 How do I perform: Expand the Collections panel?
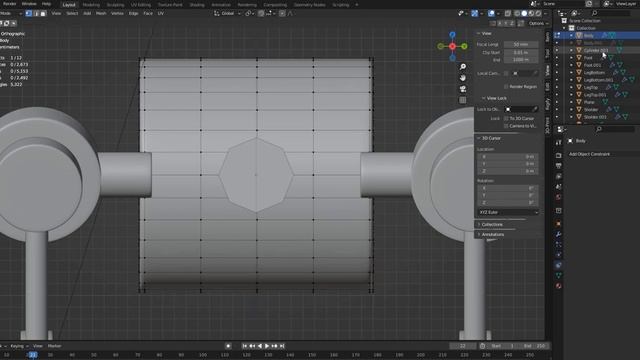pos(479,224)
